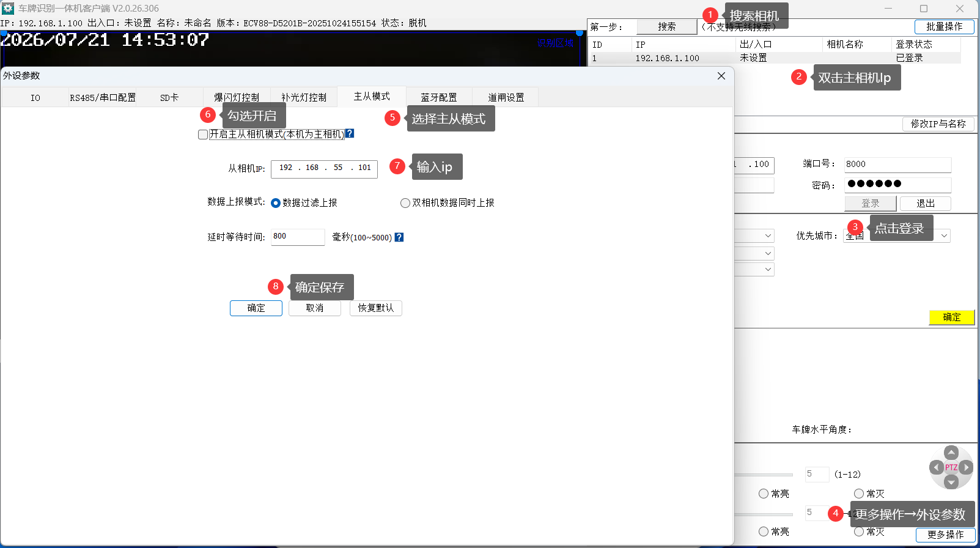The width and height of the screenshot is (980, 548).
Task: Minimize the 车牌识别一体机客户端 window
Action: (888, 9)
